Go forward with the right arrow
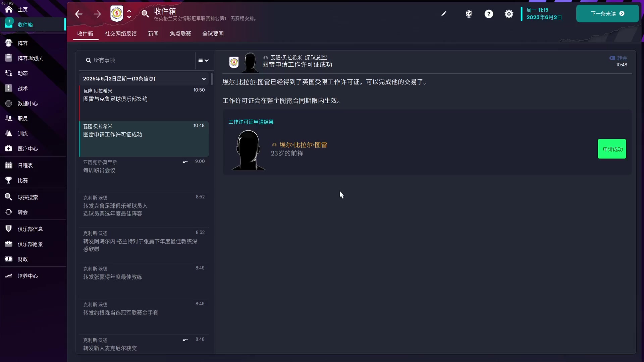 [97, 14]
